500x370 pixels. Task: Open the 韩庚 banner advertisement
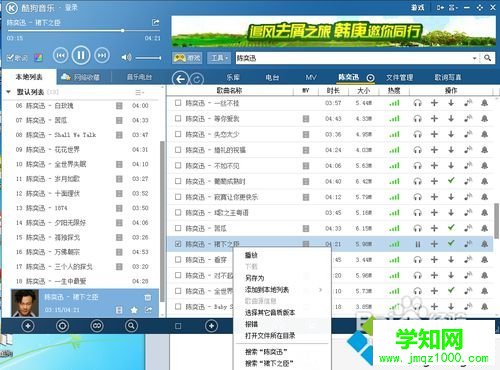(333, 31)
